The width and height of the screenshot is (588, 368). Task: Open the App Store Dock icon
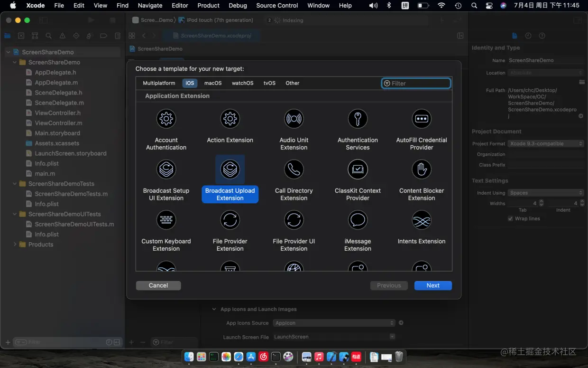(x=251, y=357)
